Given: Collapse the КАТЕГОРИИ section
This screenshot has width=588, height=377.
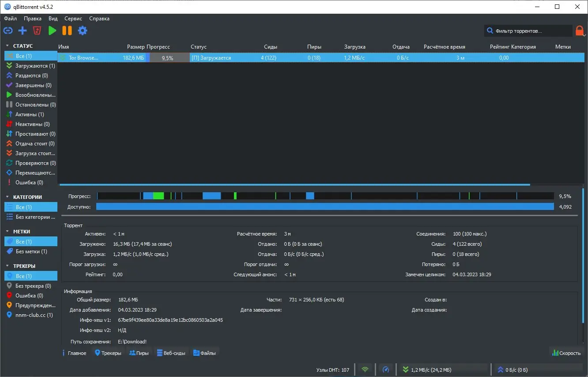Looking at the screenshot, I should pos(8,197).
